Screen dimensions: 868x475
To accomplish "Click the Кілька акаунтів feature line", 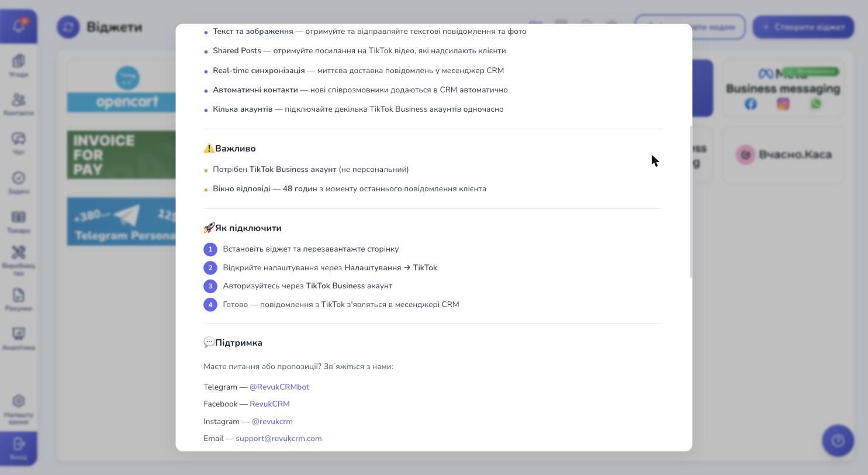I will 358,109.
